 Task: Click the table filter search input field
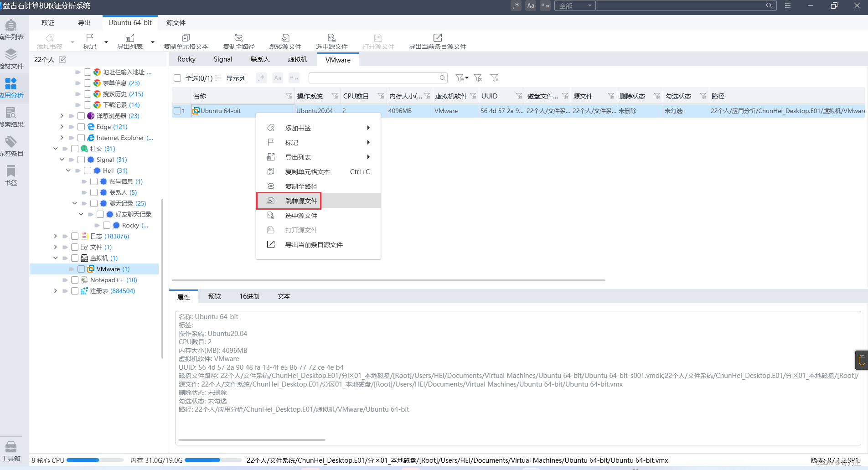coord(374,78)
